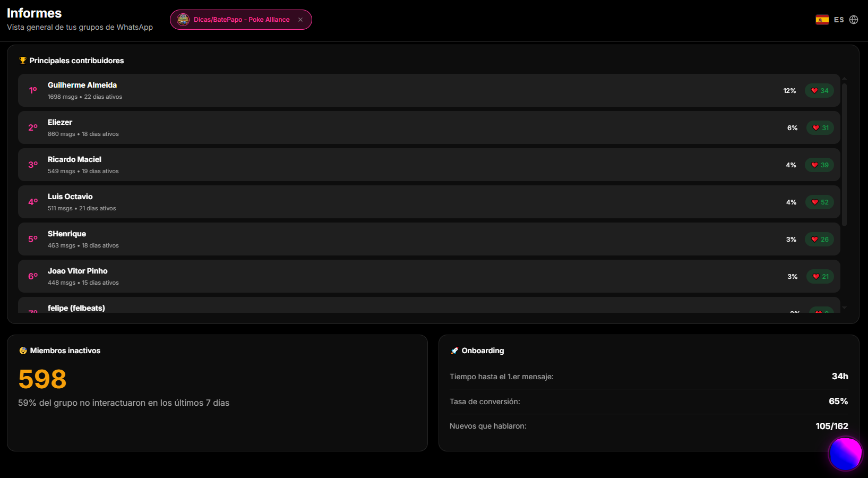868x478 pixels.
Task: Click the 6% share for Eliezer
Action: [792, 128]
